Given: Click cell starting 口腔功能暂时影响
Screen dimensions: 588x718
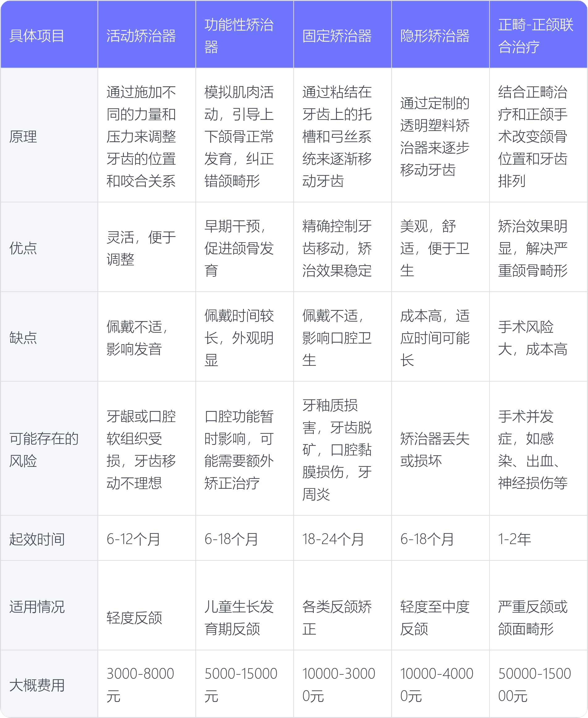Looking at the screenshot, I should pos(245,448).
